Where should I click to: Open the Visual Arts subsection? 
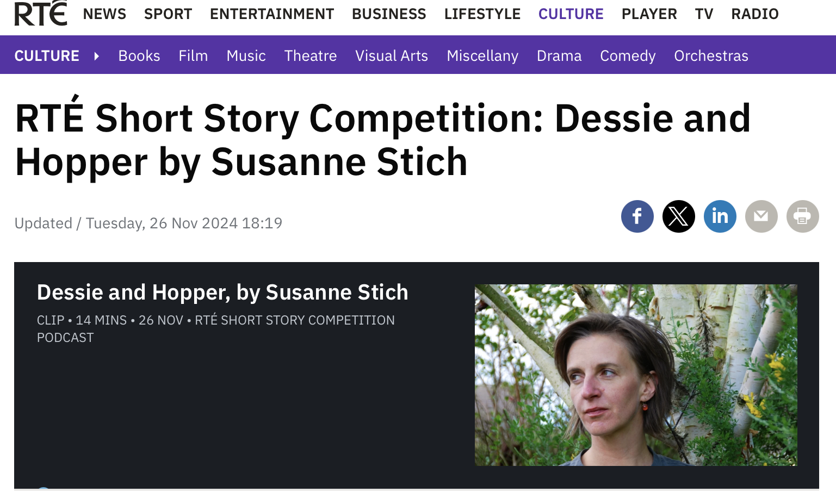[392, 56]
